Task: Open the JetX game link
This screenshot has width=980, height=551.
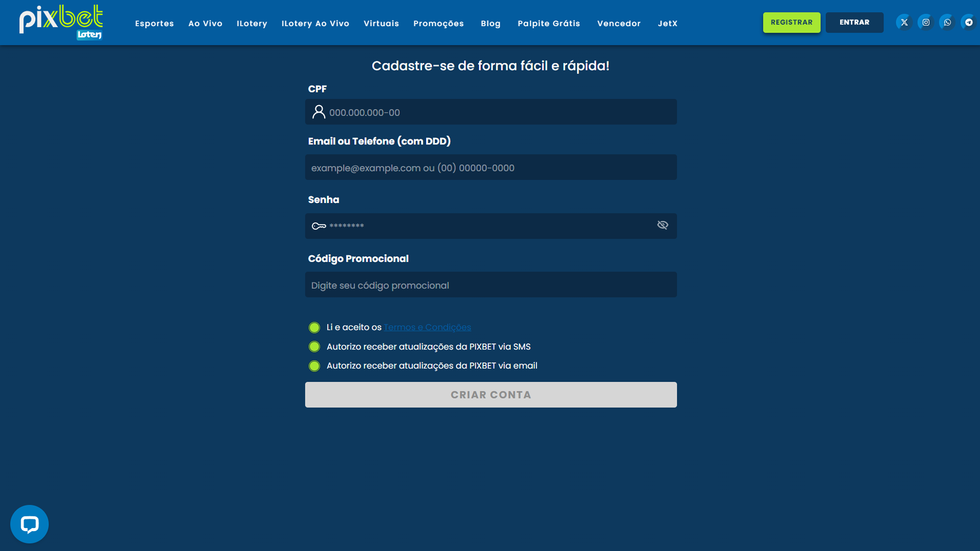Action: click(x=668, y=23)
